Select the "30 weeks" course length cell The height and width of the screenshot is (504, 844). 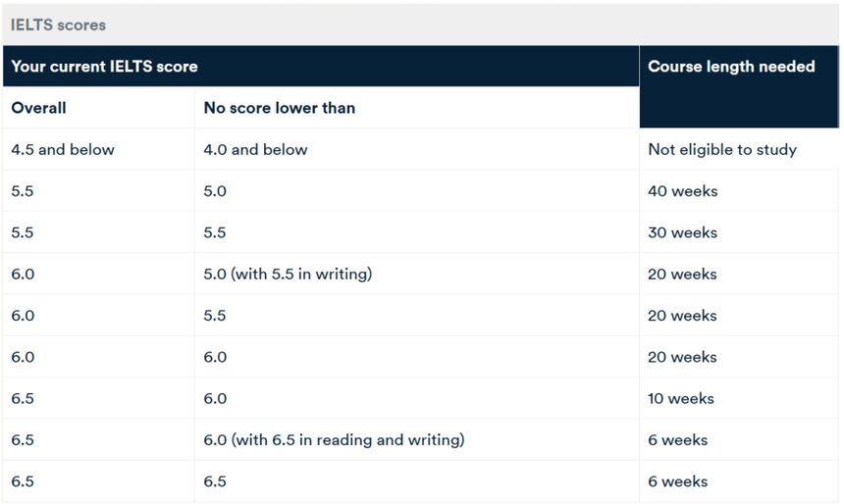pos(682,232)
